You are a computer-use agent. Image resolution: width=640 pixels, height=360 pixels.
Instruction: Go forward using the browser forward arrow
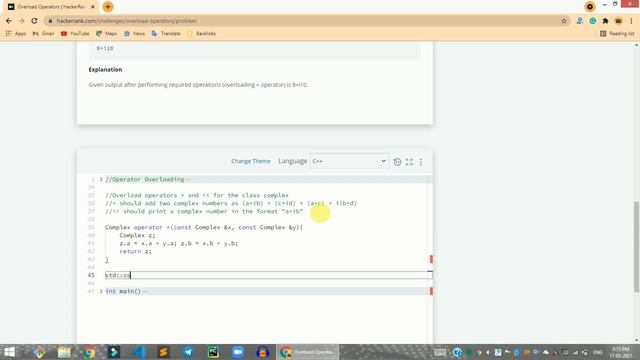[x=22, y=21]
